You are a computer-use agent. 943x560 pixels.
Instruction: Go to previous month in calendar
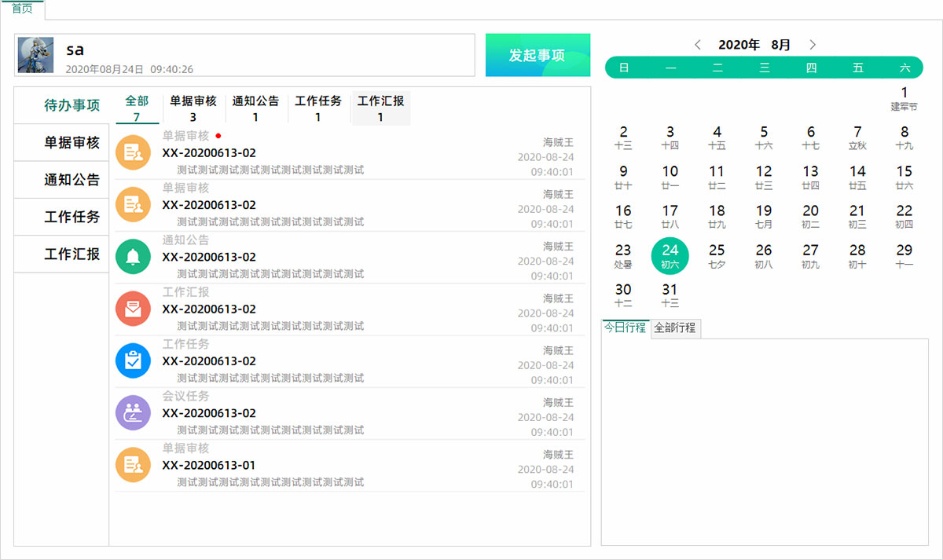point(698,45)
